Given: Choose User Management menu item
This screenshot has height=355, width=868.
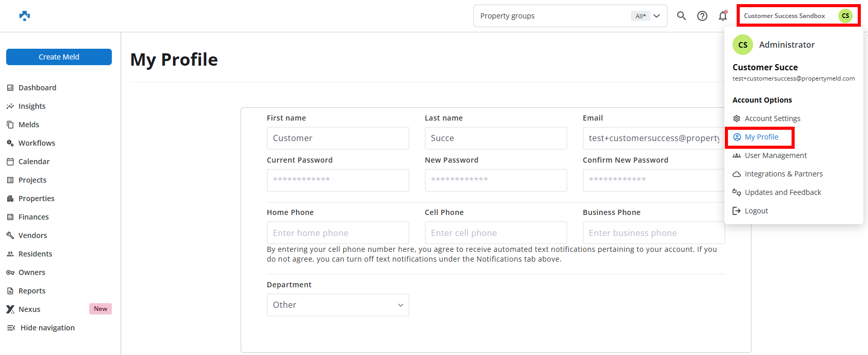Looking at the screenshot, I should pyautogui.click(x=775, y=155).
